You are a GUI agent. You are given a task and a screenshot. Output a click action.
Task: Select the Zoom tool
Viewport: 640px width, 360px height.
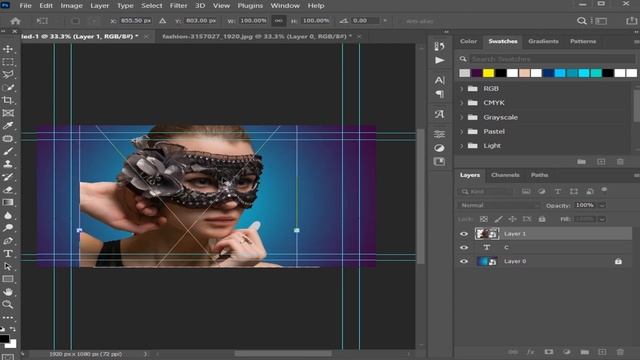pos(8,304)
